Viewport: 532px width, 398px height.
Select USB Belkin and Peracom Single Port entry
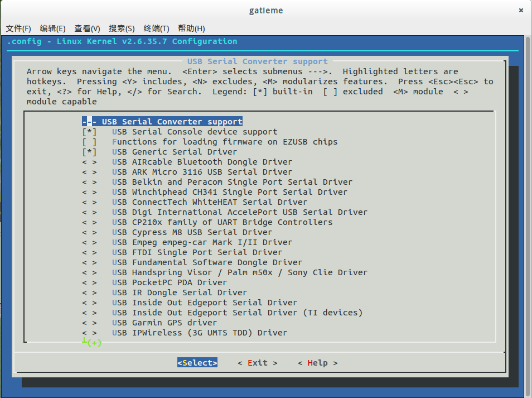coord(232,182)
